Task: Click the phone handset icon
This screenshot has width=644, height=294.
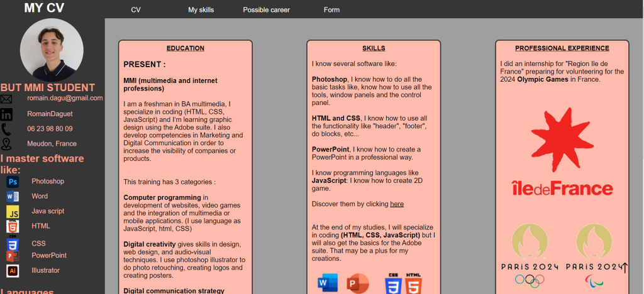Action: click(x=6, y=129)
